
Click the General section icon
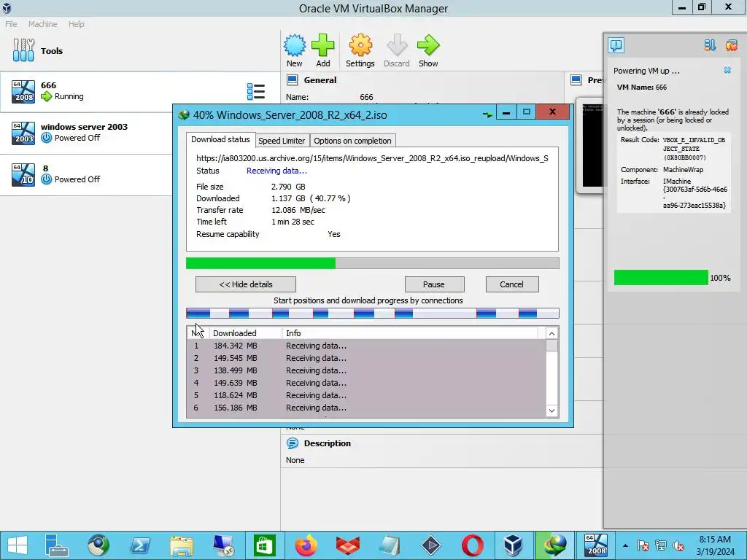[x=292, y=80]
